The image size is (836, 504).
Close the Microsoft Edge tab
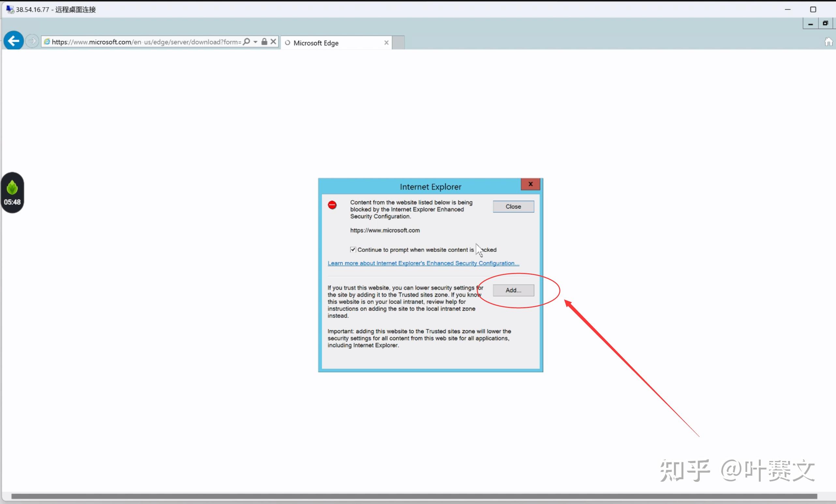pos(386,43)
